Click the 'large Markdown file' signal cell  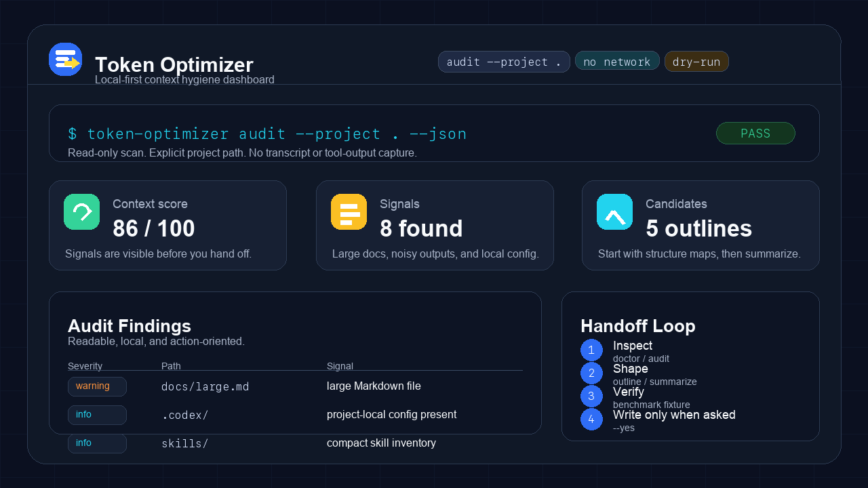pos(374,386)
